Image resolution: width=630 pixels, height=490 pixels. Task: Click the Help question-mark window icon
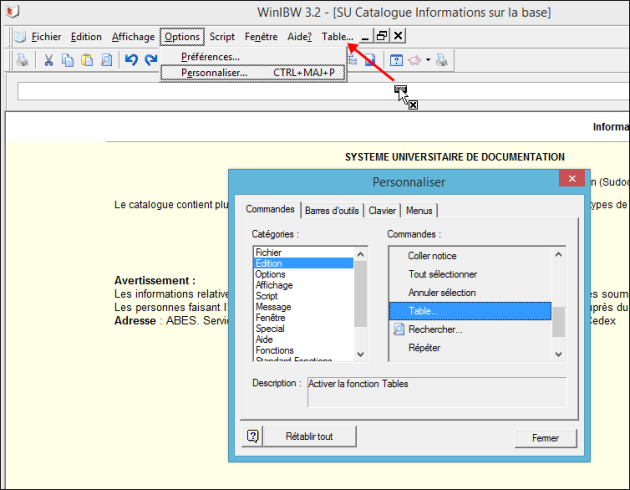(396, 60)
